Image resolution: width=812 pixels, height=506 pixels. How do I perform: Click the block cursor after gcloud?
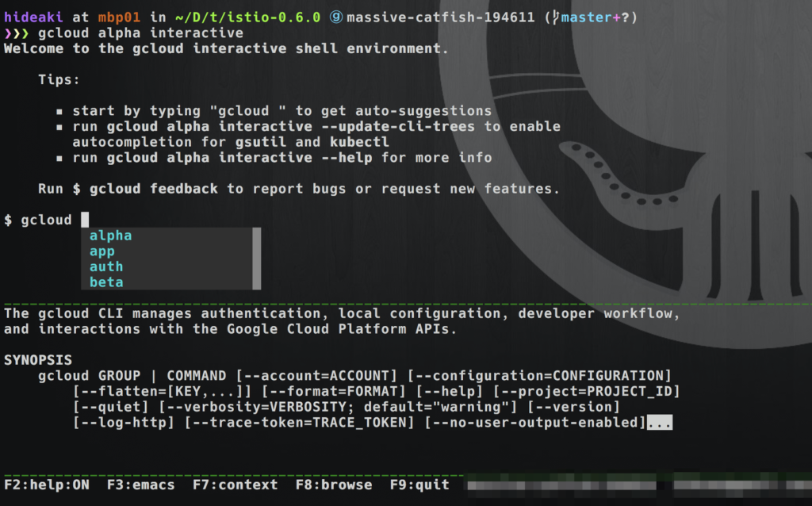86,220
